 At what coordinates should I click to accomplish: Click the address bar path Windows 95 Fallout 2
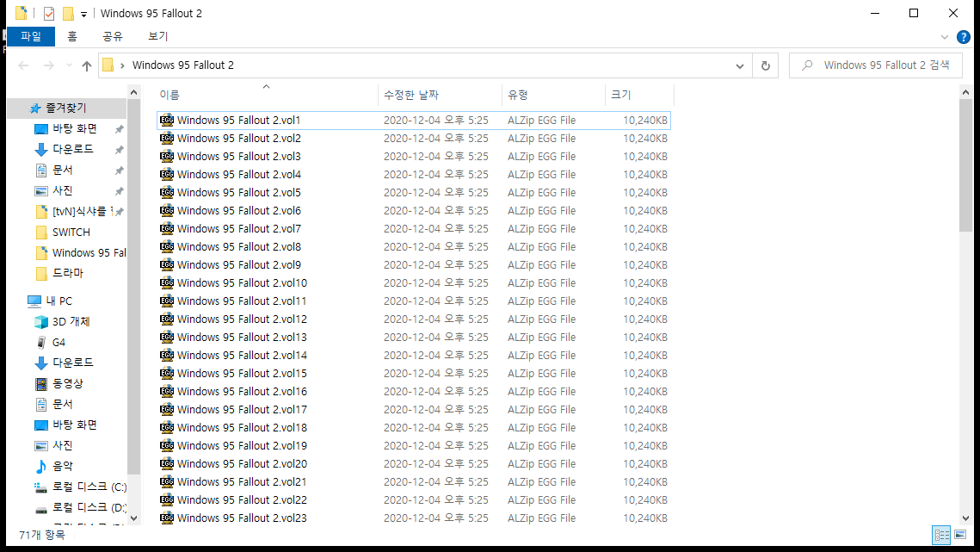[183, 65]
